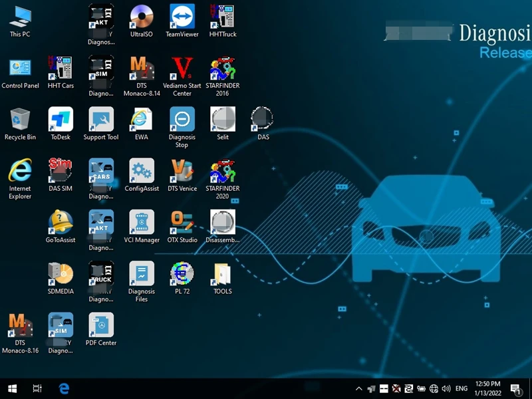
Task: Open VCI Manager shortcut
Action: pos(142,223)
